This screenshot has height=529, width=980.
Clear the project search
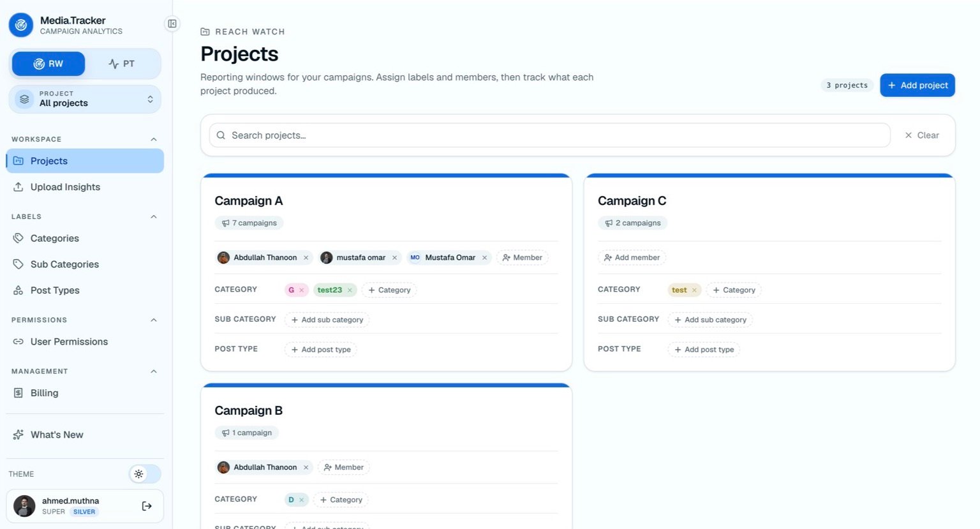tap(922, 135)
